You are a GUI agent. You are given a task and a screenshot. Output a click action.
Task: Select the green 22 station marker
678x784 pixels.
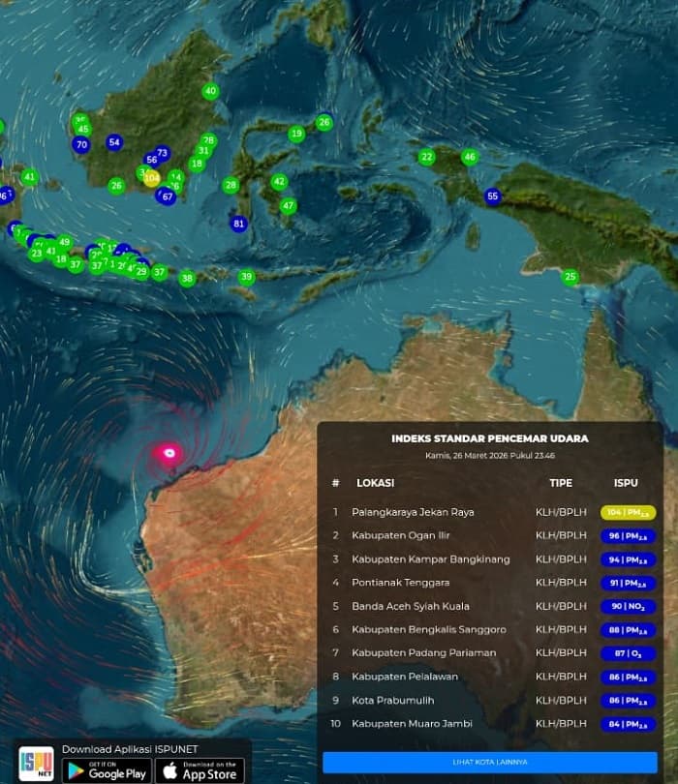point(426,157)
